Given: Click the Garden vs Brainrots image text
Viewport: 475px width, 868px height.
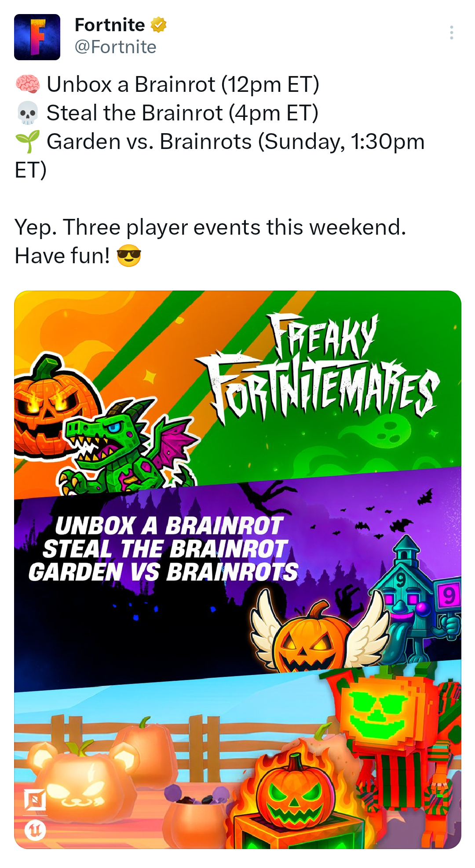Looking at the screenshot, I should pyautogui.click(x=163, y=572).
